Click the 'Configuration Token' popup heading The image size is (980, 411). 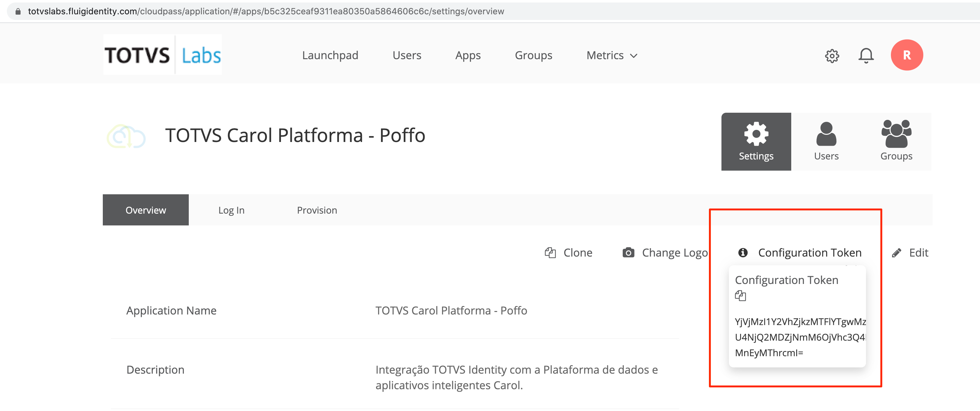(786, 280)
